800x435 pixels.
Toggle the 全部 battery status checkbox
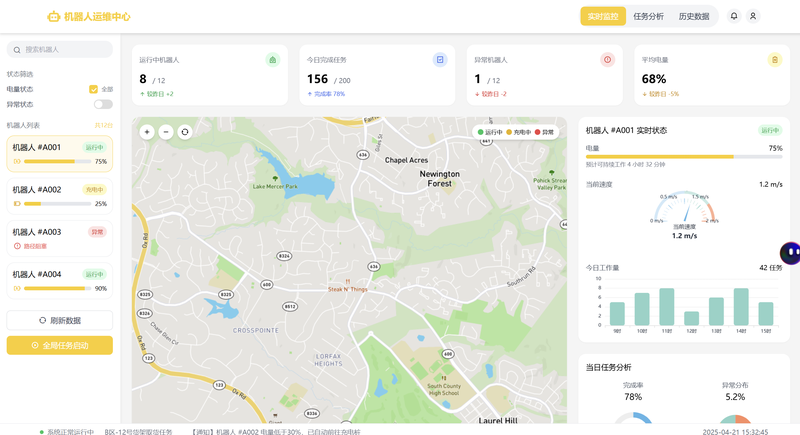click(93, 89)
